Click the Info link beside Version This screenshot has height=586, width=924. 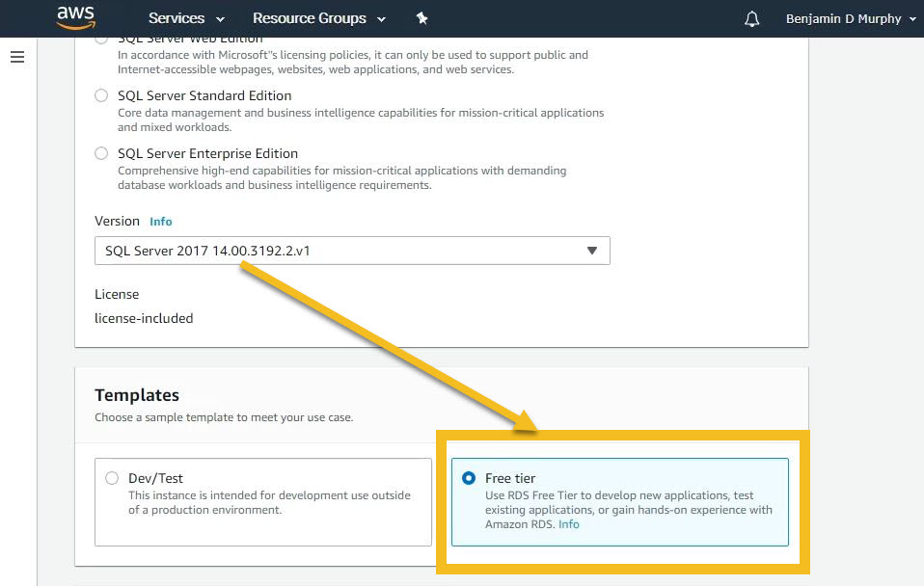pyautogui.click(x=161, y=222)
